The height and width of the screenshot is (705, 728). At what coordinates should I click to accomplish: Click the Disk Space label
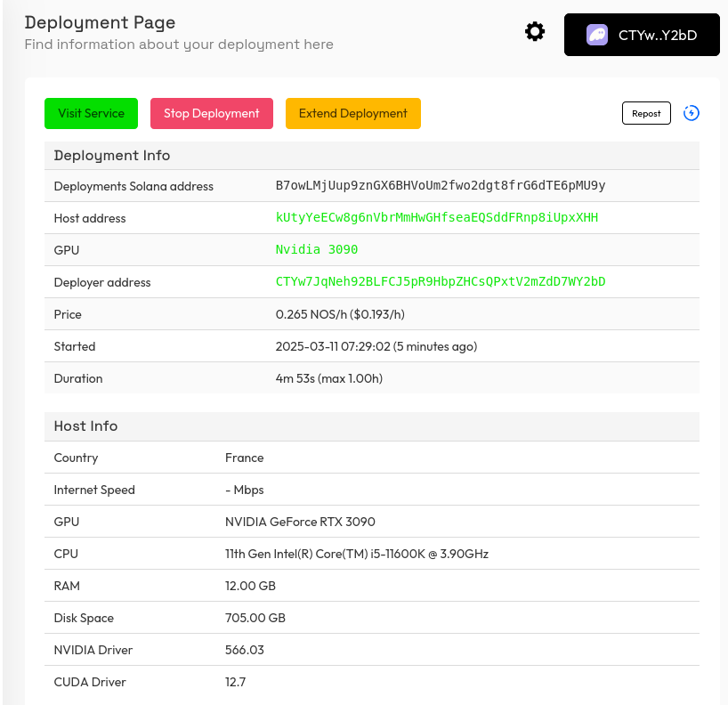tap(84, 618)
